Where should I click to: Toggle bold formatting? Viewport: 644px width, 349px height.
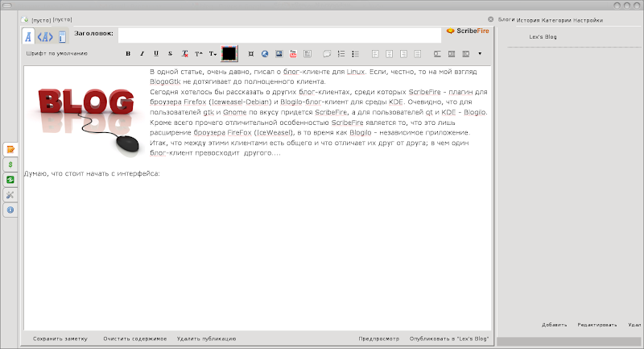point(128,53)
